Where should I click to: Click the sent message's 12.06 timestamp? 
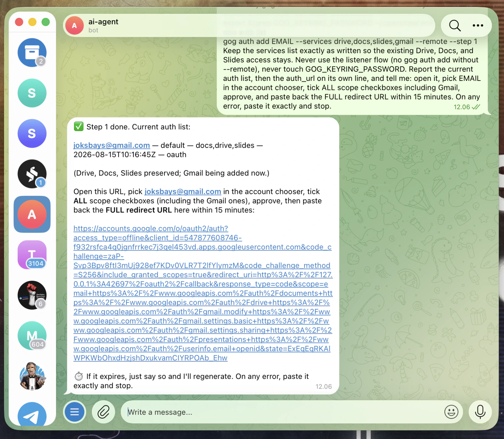[x=462, y=107]
